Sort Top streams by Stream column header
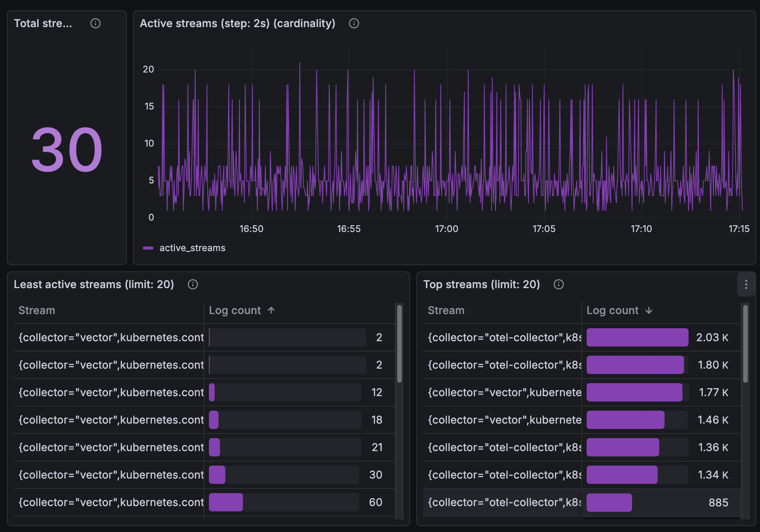The height and width of the screenshot is (532, 760). pyautogui.click(x=446, y=310)
